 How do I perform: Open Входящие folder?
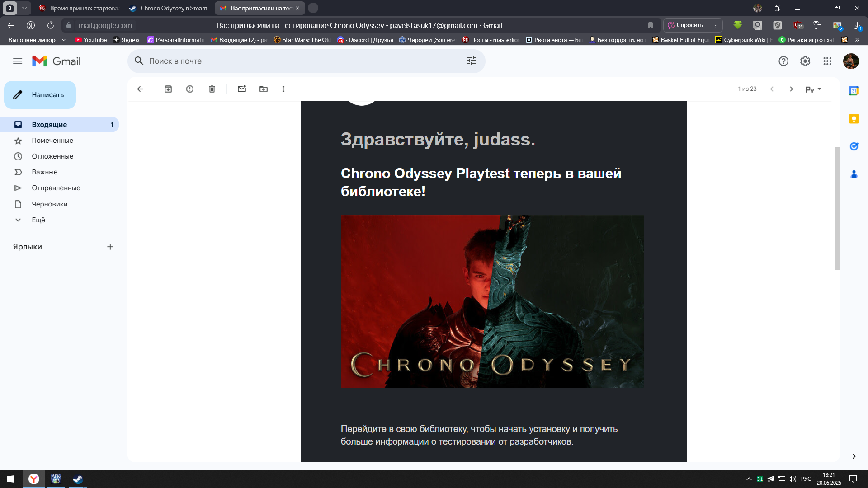[x=60, y=125]
